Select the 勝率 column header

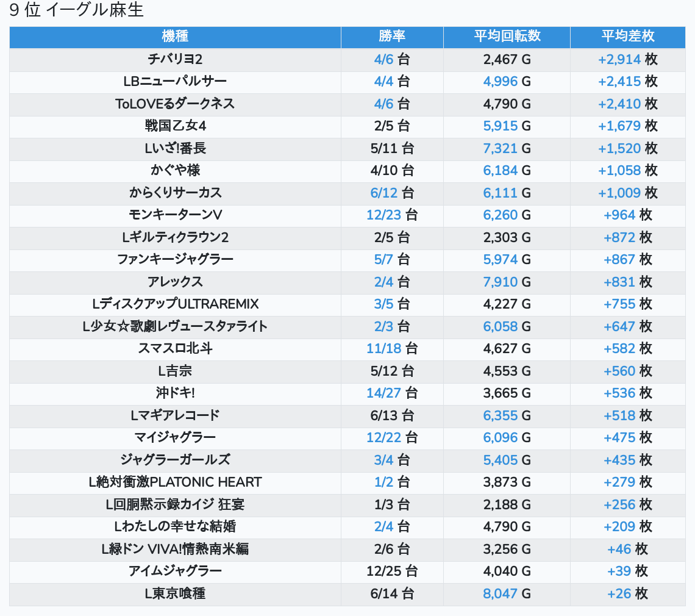tap(392, 37)
